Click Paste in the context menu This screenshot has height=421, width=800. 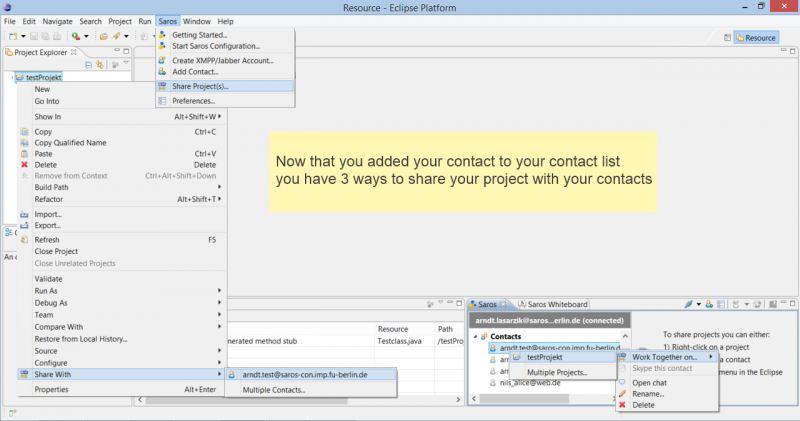tap(121, 154)
